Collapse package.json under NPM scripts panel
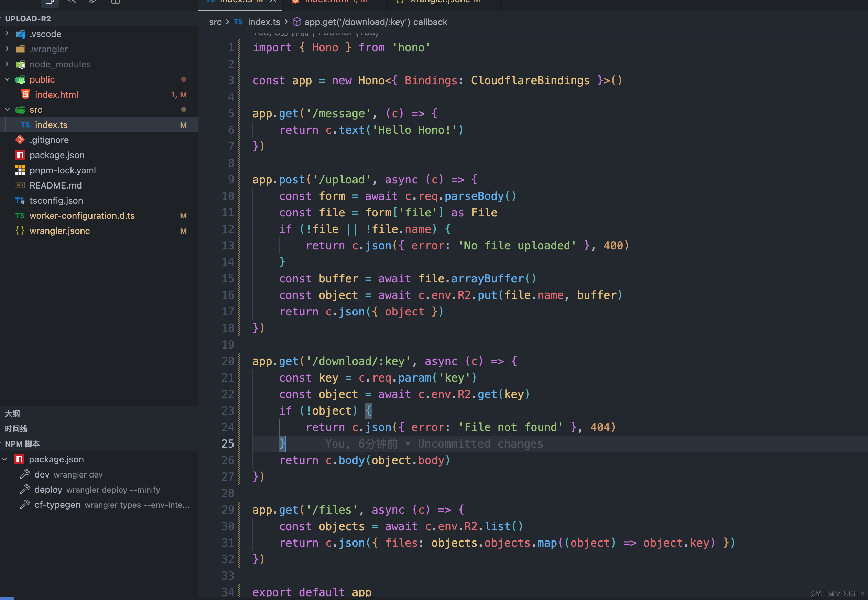The height and width of the screenshot is (600, 868). tap(5, 459)
